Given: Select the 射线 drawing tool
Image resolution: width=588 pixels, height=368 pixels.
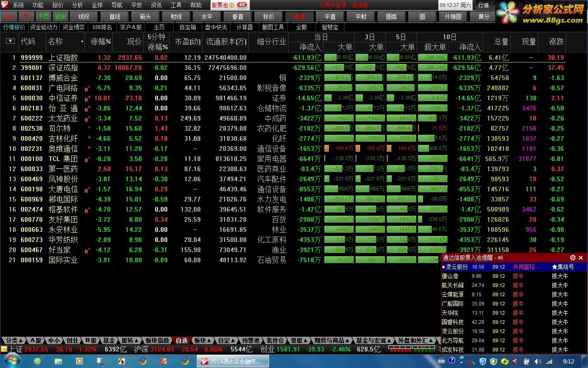Looking at the screenshot, I should [x=176, y=17].
